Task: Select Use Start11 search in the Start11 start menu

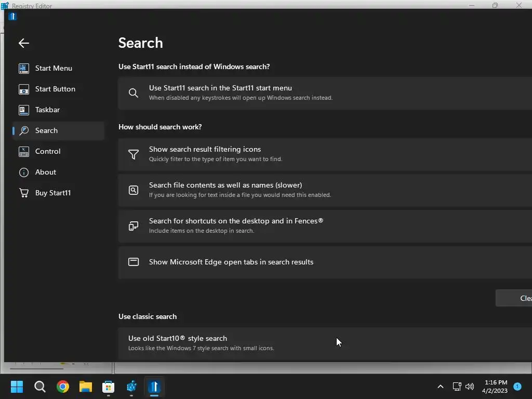Action: pyautogui.click(x=325, y=93)
